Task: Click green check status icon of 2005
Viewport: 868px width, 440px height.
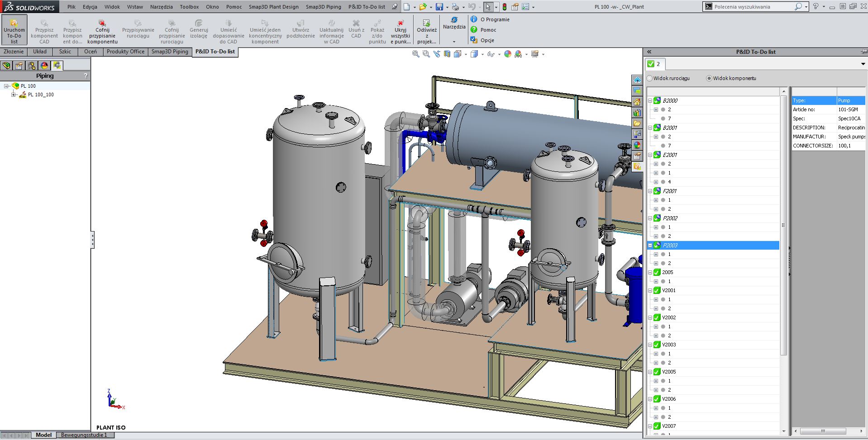Action: coord(657,272)
